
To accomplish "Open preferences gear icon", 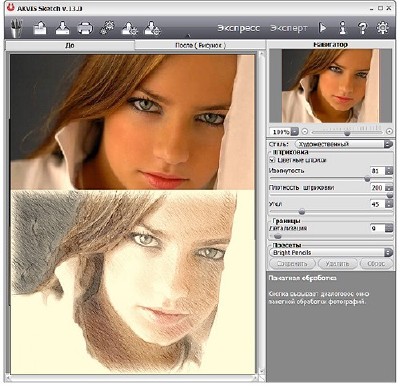I will [383, 28].
